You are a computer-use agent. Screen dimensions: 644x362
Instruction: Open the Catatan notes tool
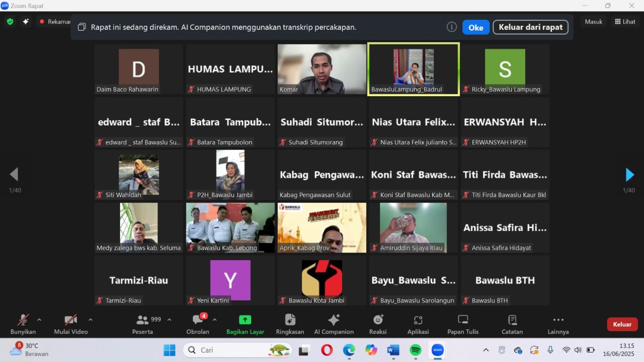coord(512,324)
